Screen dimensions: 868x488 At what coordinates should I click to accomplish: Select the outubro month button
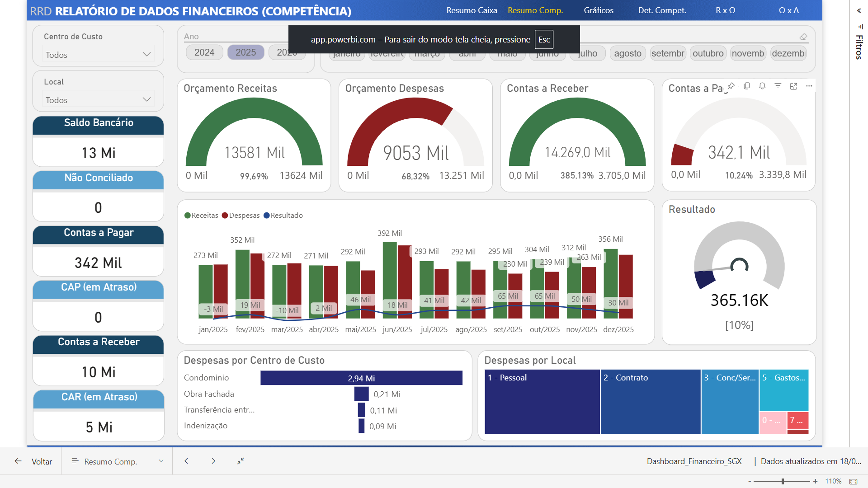tap(708, 53)
